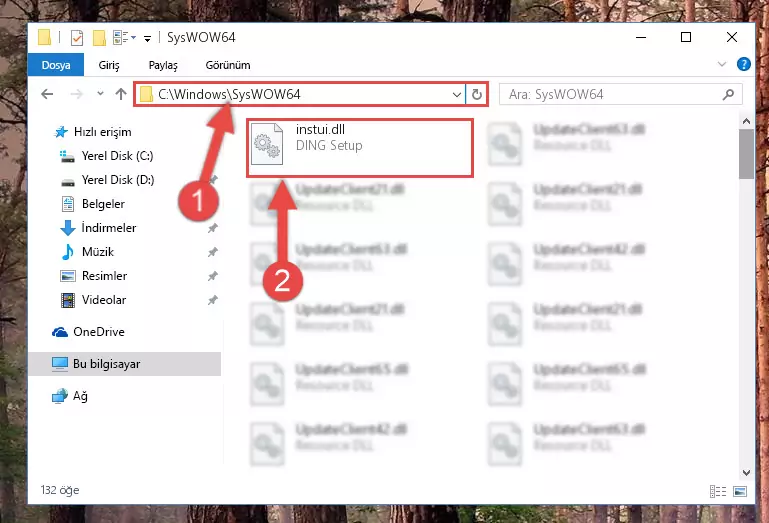The image size is (769, 523).
Task: Switch to the Görünüm ribbon tab
Action: point(228,65)
